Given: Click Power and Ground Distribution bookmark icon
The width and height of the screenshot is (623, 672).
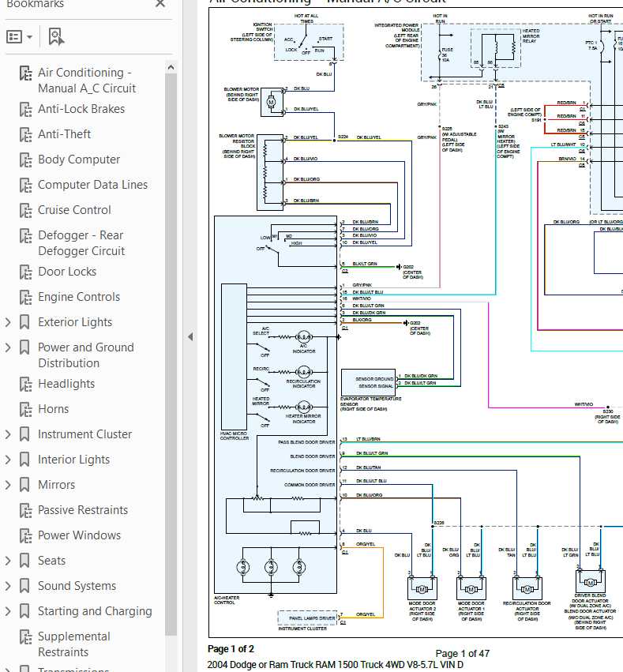Looking at the screenshot, I should [24, 347].
